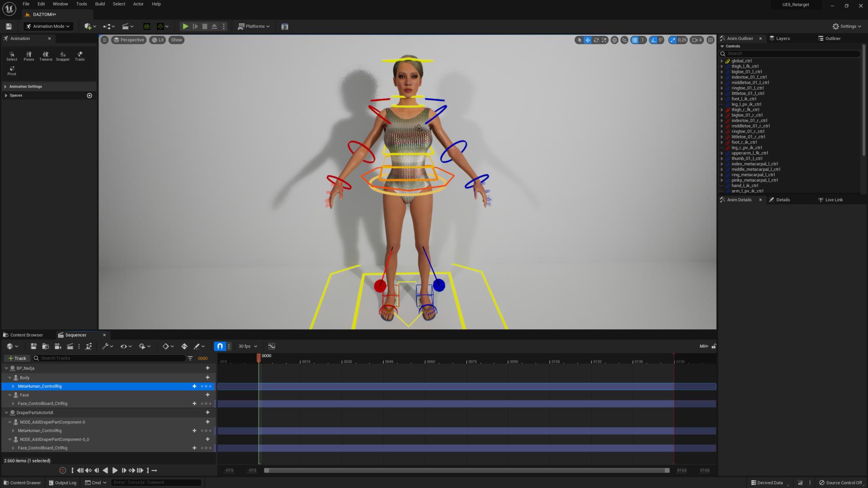
Task: Toggle Sequencer key snapping magnet
Action: (x=220, y=346)
